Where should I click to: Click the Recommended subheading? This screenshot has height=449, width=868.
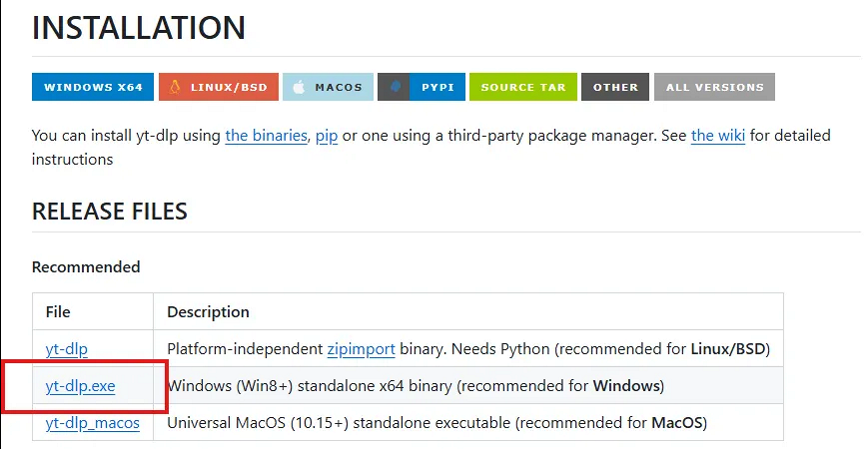tap(86, 267)
